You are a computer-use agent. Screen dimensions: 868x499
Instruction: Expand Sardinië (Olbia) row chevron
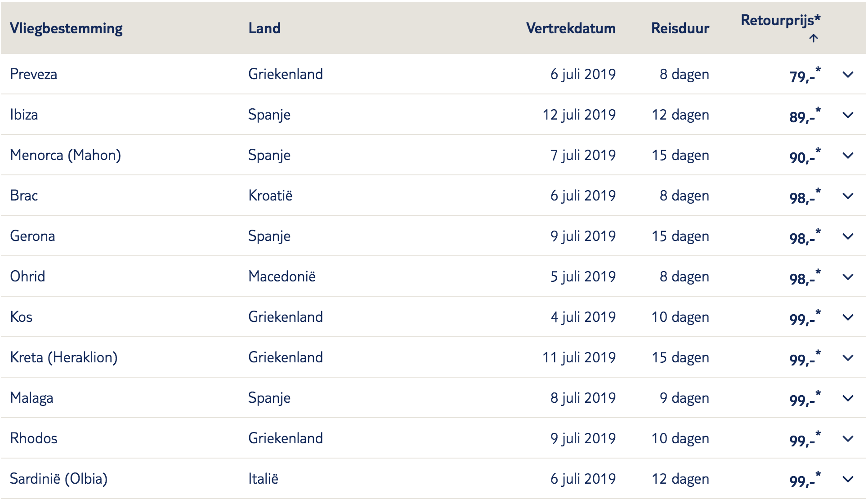[848, 479]
